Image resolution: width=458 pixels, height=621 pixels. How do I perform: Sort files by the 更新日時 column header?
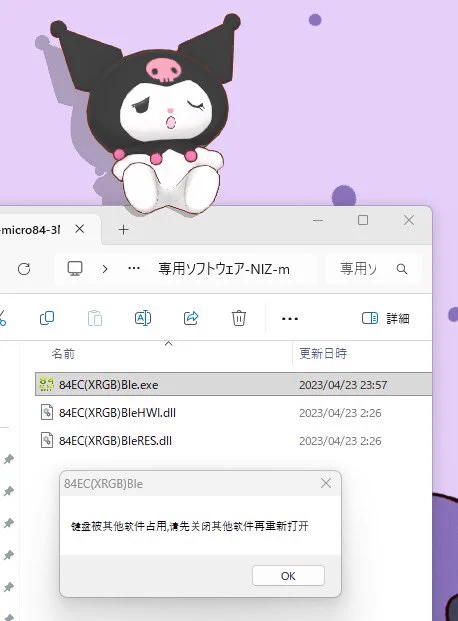click(323, 353)
